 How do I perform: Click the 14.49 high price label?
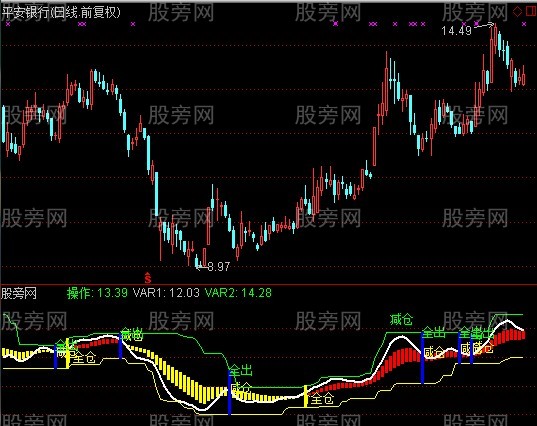457,31
